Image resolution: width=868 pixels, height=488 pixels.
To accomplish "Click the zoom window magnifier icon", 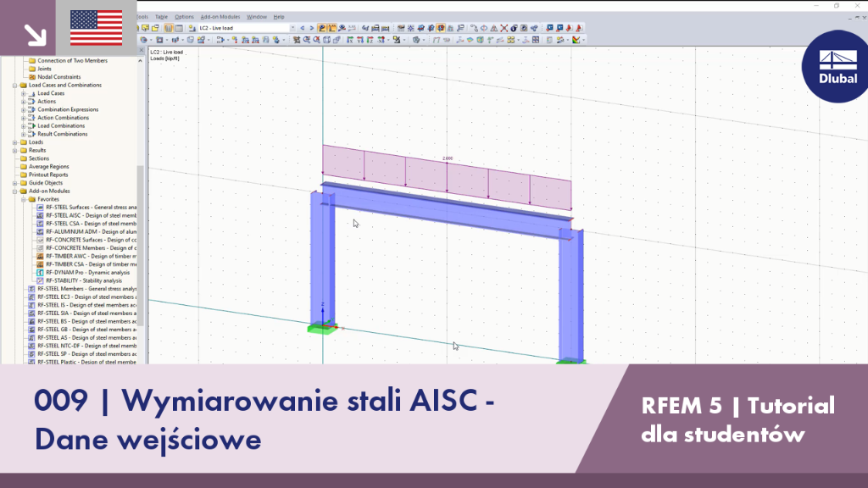I will [x=307, y=40].
